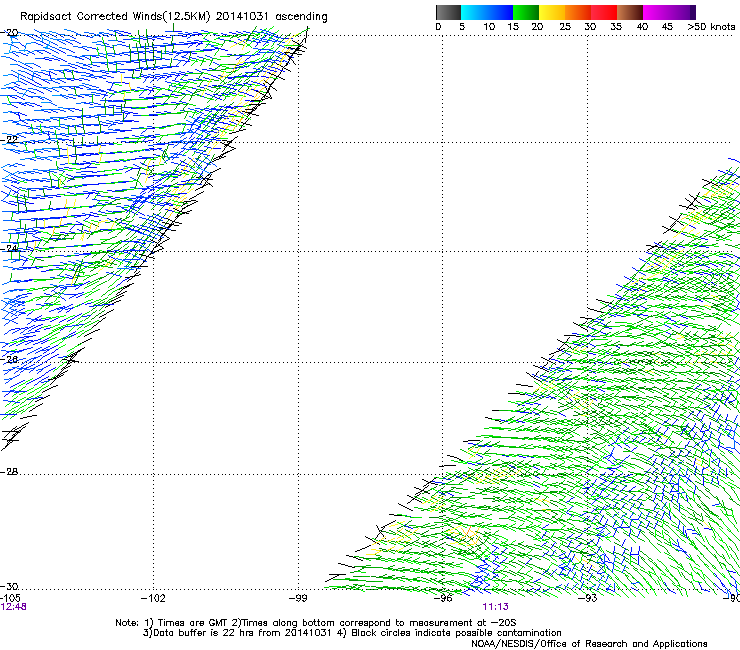Click the '>50 knots' legend label
740x650 pixels.
711,27
